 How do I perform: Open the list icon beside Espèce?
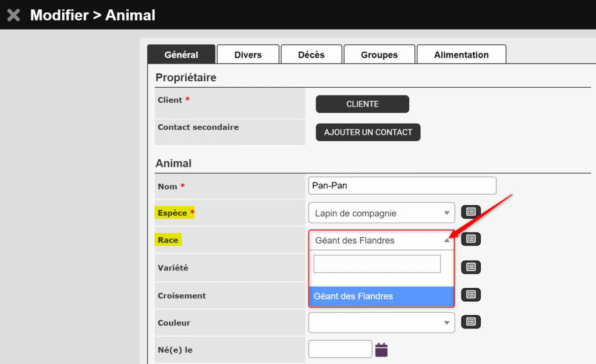pyautogui.click(x=471, y=212)
